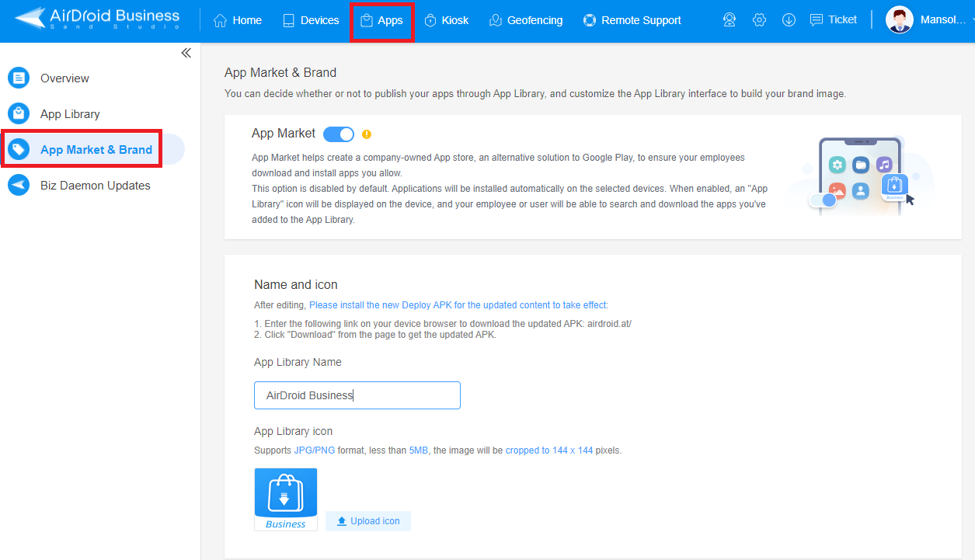Click the AirDroid Business logo
The height and width of the screenshot is (560, 975).
click(x=98, y=18)
